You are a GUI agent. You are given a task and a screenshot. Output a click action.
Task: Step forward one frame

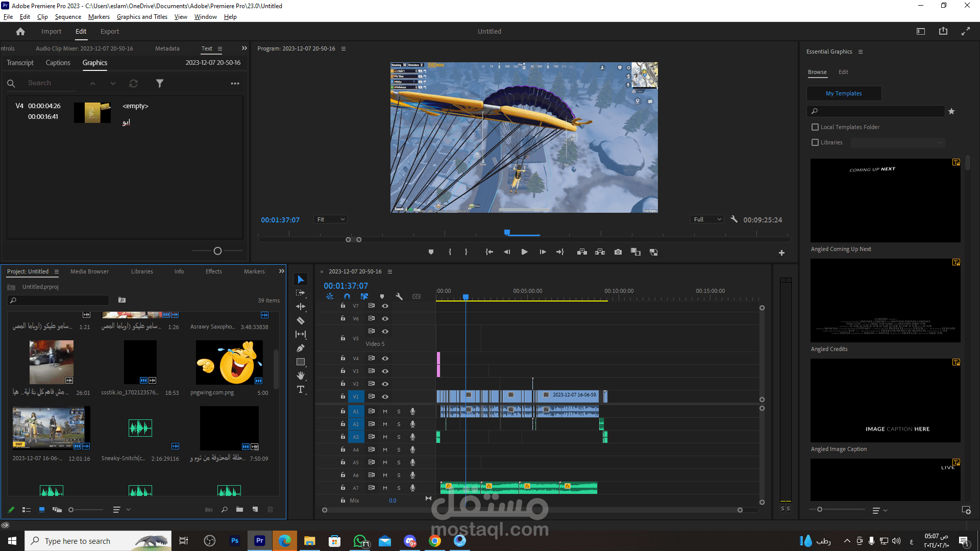(x=543, y=252)
